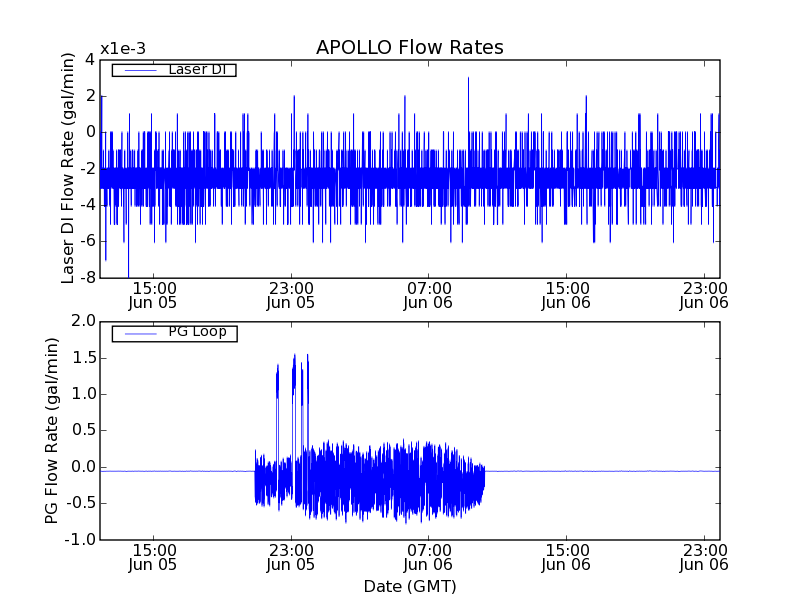Click bottom plot's "15:00 Jun 06" tick label
This screenshot has height=600, width=800.
tap(566, 557)
